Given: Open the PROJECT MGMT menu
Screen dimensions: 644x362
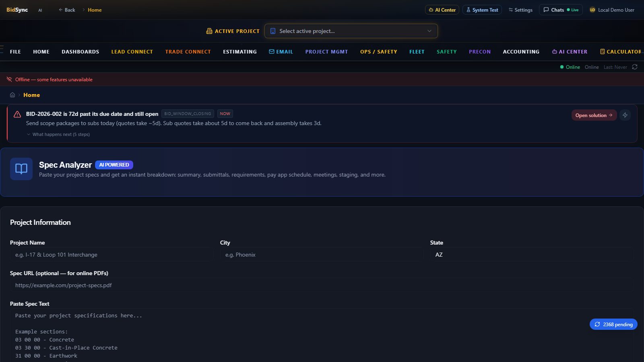Looking at the screenshot, I should pyautogui.click(x=326, y=51).
